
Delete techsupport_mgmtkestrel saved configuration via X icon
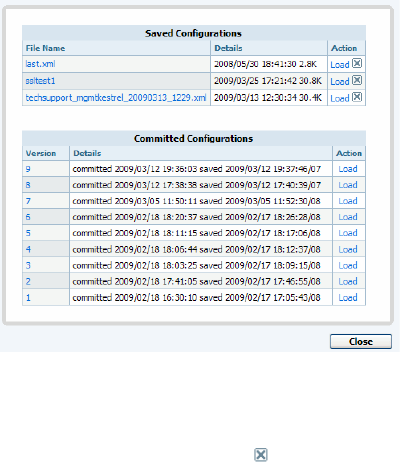(x=357, y=97)
